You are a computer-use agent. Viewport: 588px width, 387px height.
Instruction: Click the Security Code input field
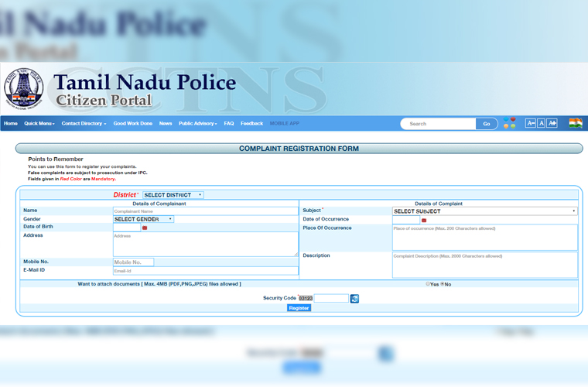pos(331,298)
